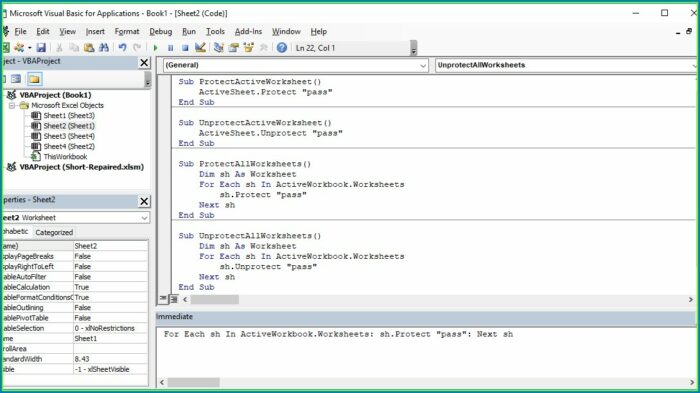Click the Toolbox icon in toolbar
The height and width of the screenshot is (393, 700).
263,47
